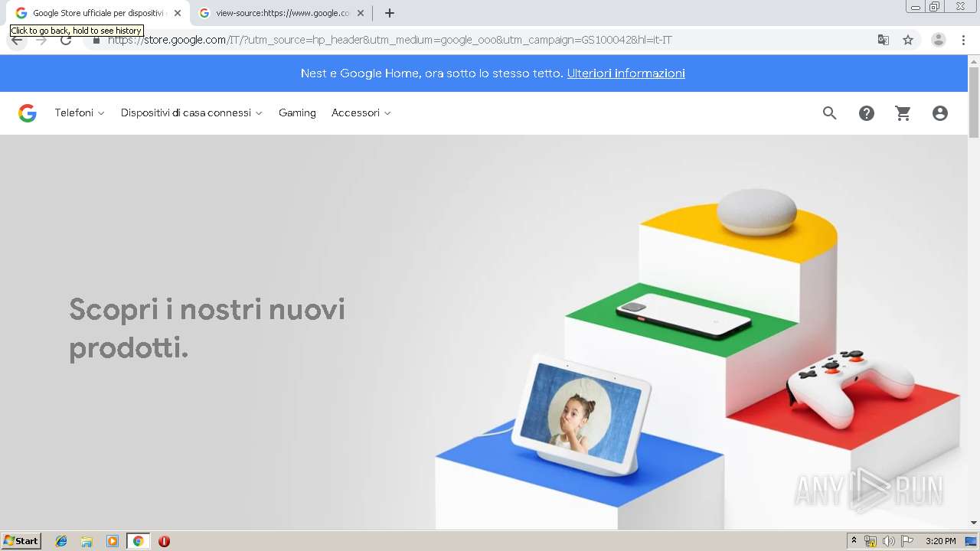Click the Nest Mini speaker on yellow block
This screenshot has height=551, width=980.
coord(756,211)
